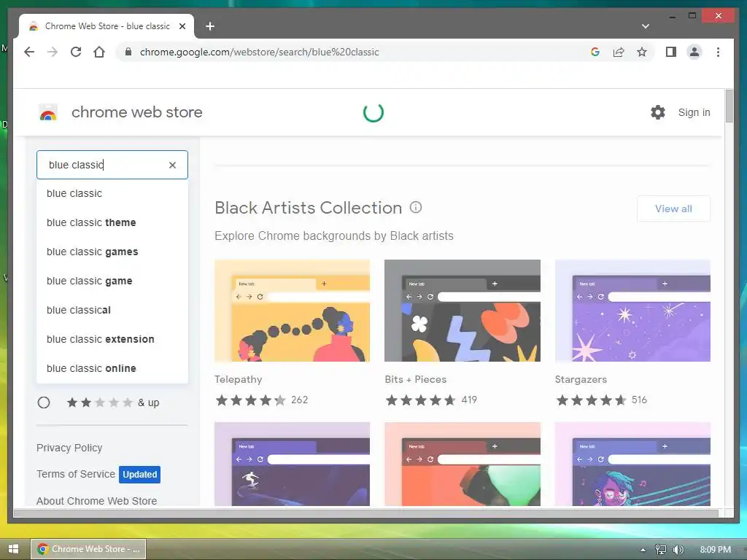Screen dimensions: 747x560
Task: Click the Chrome Web Store tab title
Action: pyautogui.click(x=107, y=26)
